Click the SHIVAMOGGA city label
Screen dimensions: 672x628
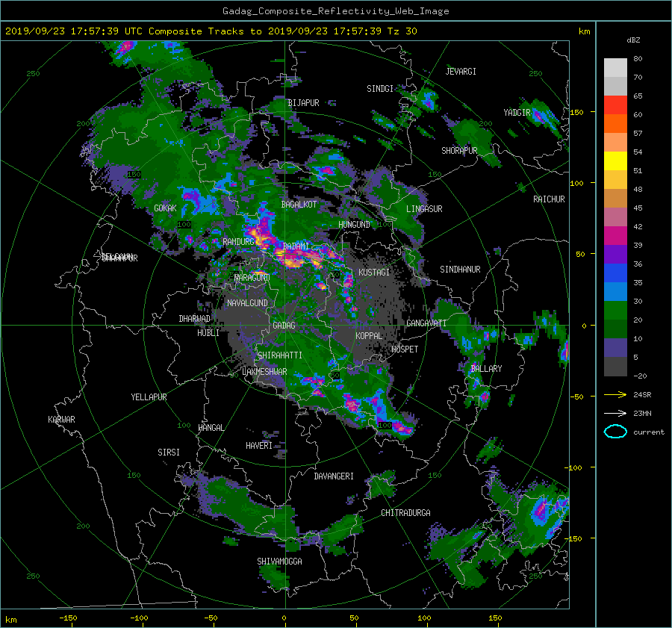coord(279,561)
